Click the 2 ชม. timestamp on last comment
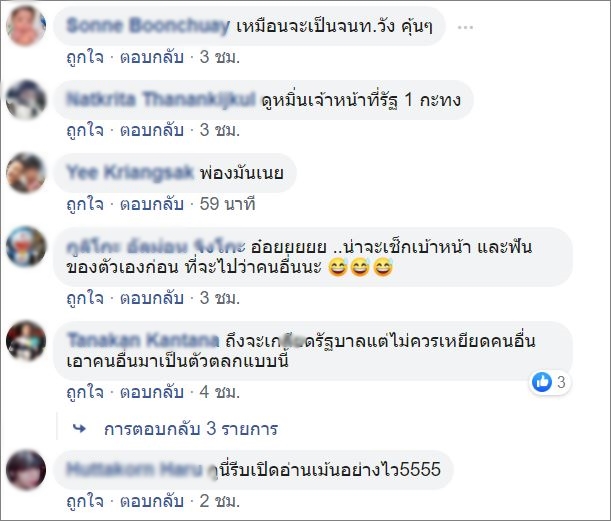 point(219,501)
